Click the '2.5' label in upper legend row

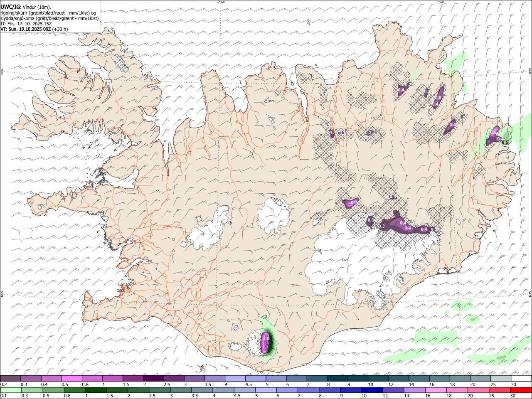point(167,384)
